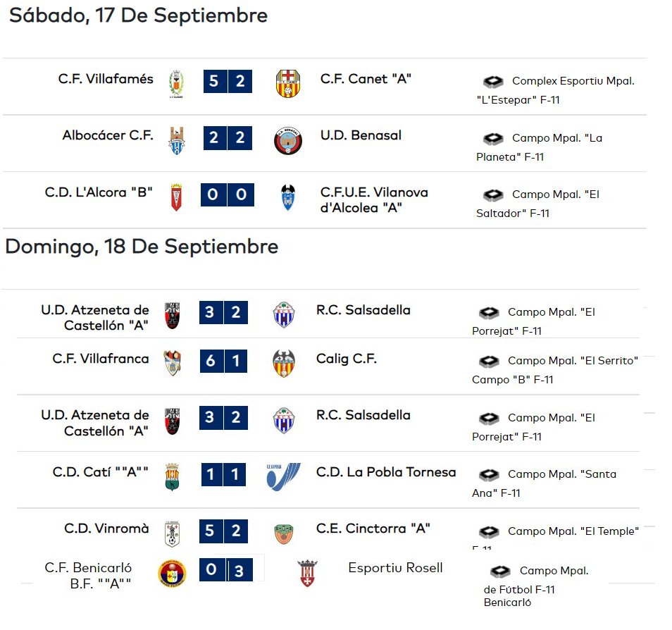The height and width of the screenshot is (630, 672).
Task: Click the C.F. Villafamés club crest
Action: (176, 84)
